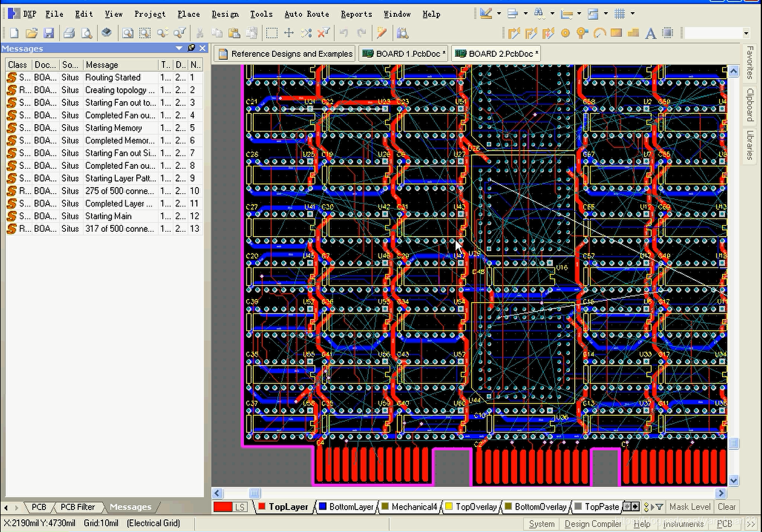Image resolution: width=762 pixels, height=532 pixels.
Task: Select the Inside Area dashed rectangle tool
Action: click(x=272, y=33)
